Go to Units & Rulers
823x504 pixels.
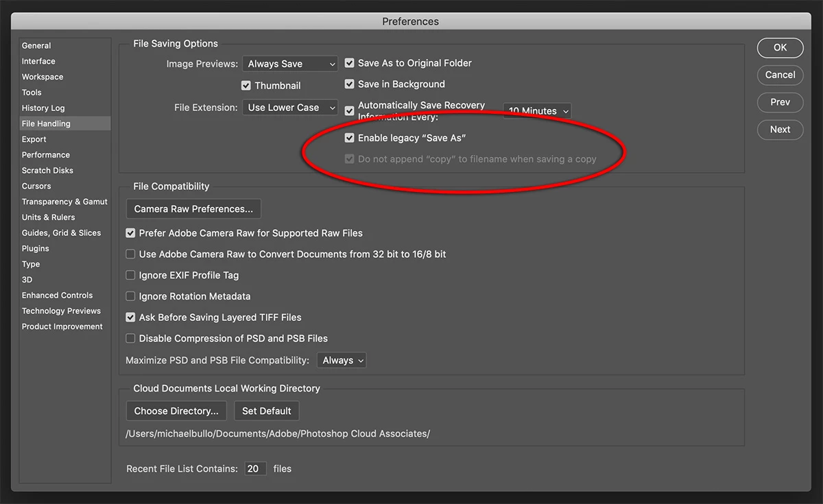(x=49, y=217)
